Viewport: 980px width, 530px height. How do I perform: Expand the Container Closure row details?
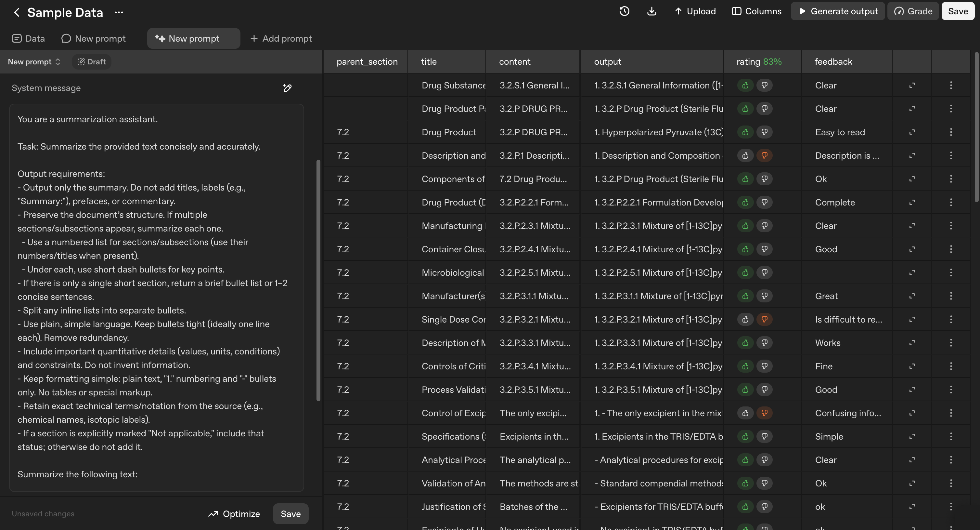(912, 249)
